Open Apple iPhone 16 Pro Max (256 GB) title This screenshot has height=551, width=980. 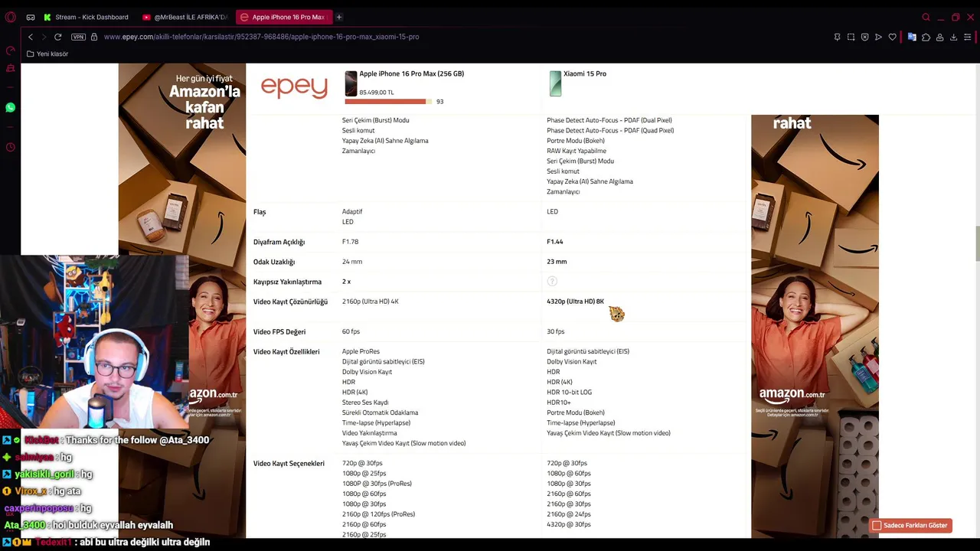pos(411,73)
